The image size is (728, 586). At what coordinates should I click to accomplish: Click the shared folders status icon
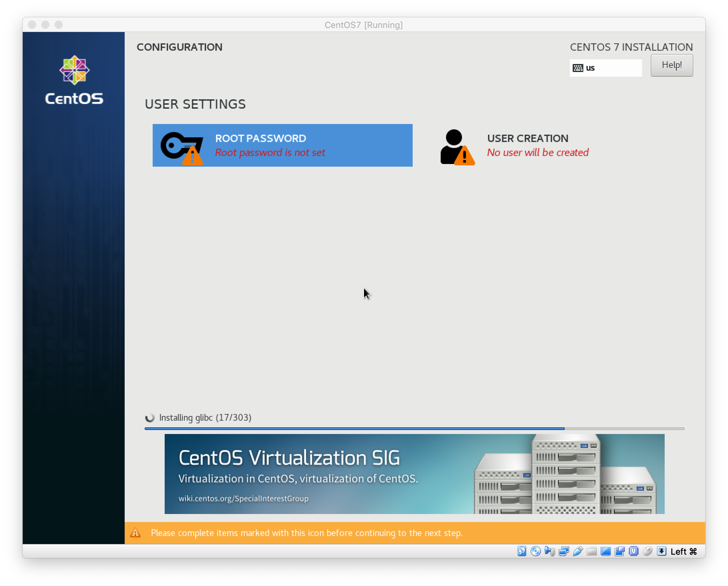592,551
